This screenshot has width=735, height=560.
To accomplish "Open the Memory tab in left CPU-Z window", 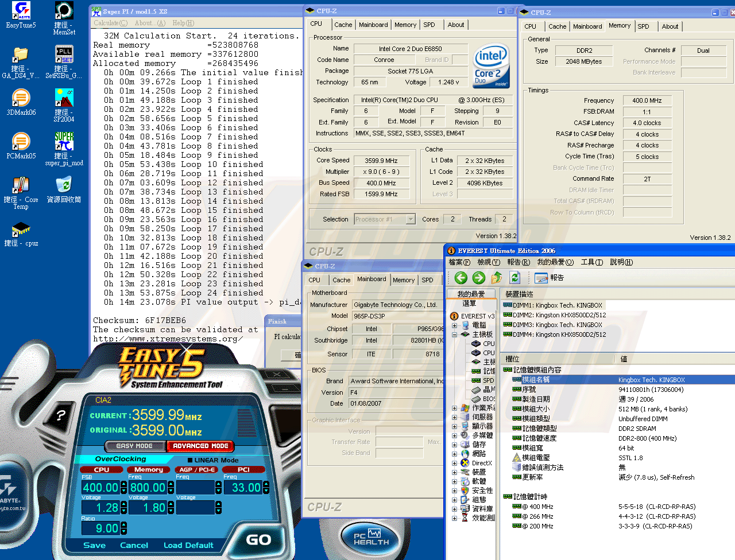I will [405, 25].
